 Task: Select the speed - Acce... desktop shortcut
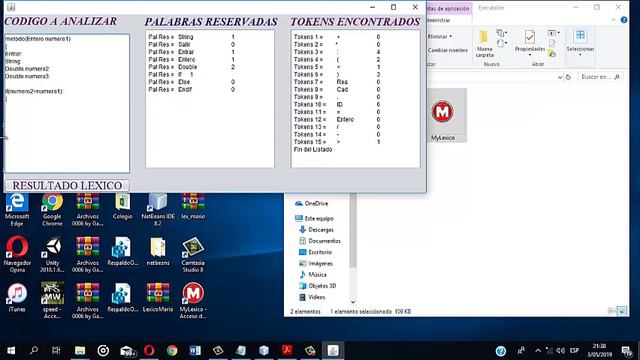(52, 301)
